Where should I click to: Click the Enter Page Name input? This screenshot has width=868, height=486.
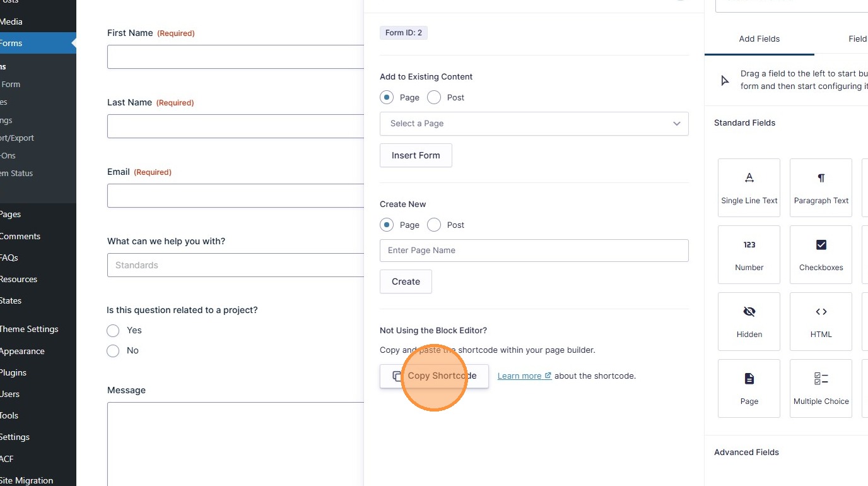pos(534,251)
